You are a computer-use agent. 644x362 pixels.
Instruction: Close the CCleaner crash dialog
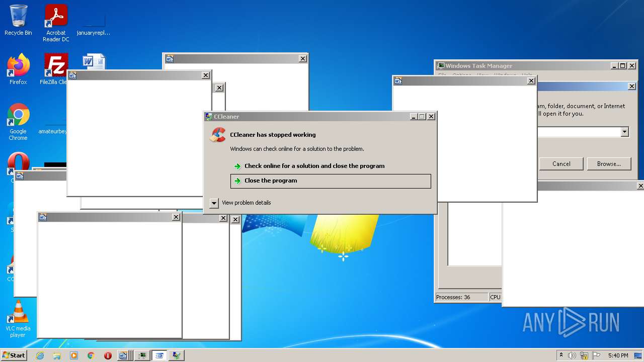tap(431, 117)
